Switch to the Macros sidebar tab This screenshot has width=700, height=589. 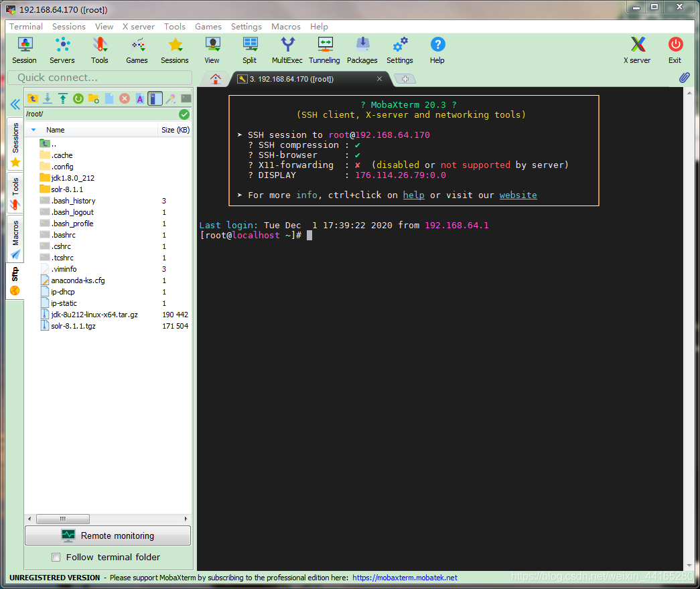15,239
